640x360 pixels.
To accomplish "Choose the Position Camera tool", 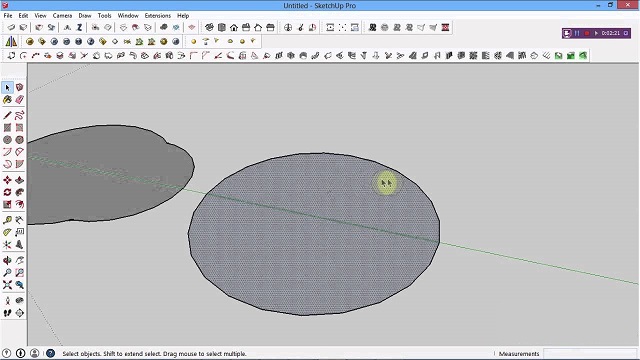I will pyautogui.click(x=7, y=301).
